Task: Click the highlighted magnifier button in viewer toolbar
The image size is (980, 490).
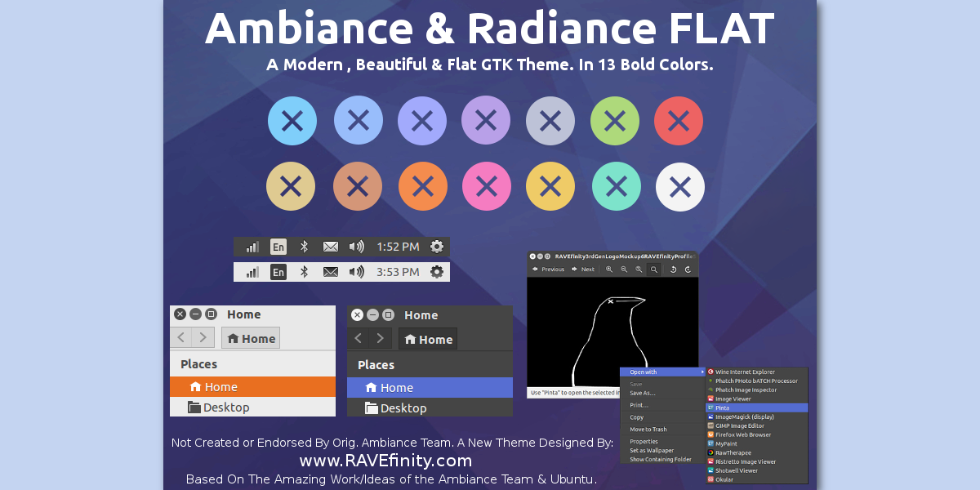Action: pyautogui.click(x=654, y=269)
